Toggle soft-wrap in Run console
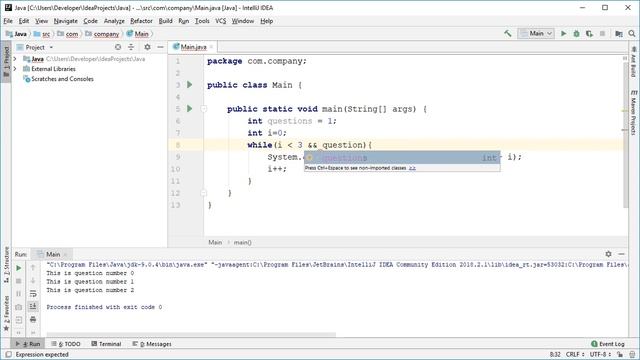Image resolution: width=640 pixels, height=360 pixels. (x=33, y=294)
